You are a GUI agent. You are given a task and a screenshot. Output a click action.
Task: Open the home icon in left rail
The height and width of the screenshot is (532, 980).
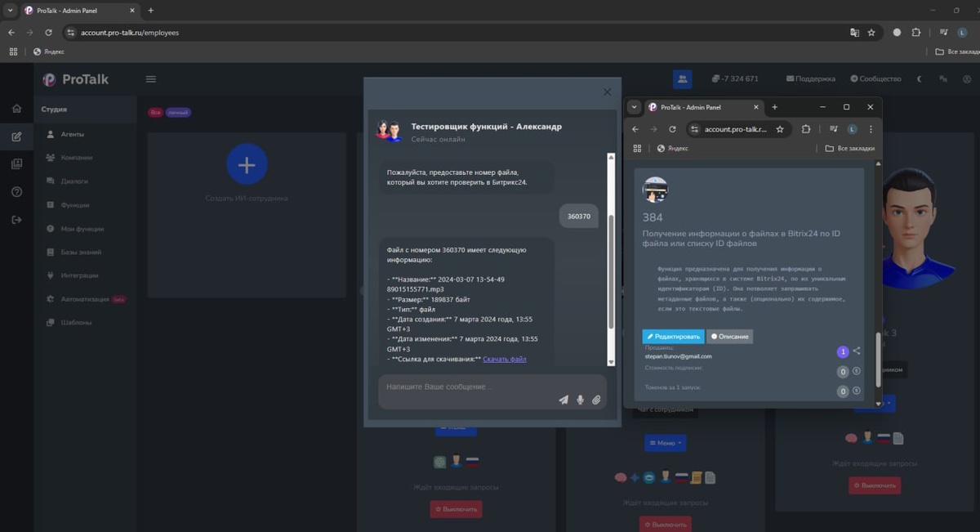[16, 108]
